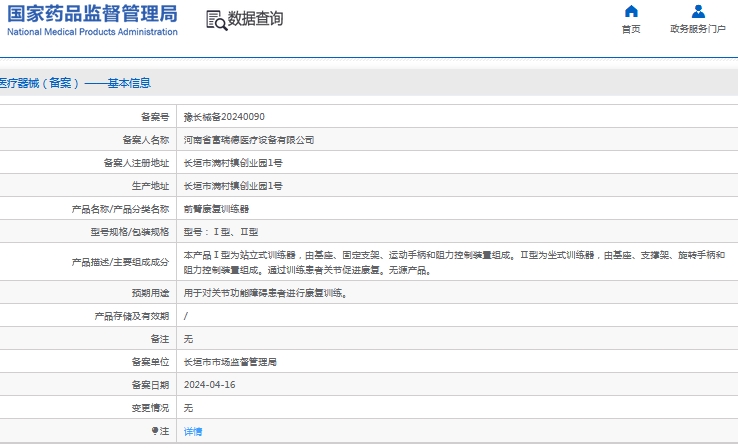The height and width of the screenshot is (448, 738).
Task: Click the 产品名称/产品分类名称 label
Action: click(120, 209)
